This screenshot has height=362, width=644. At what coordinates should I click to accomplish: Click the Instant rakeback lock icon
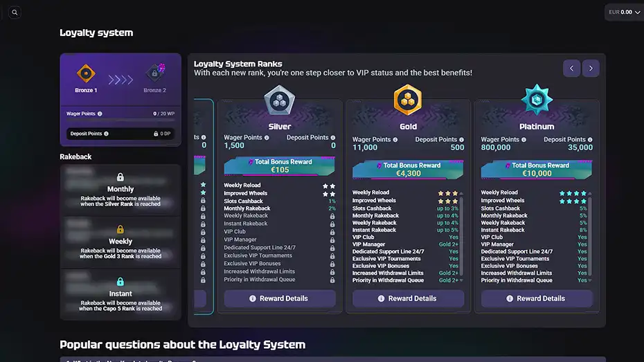(x=120, y=282)
